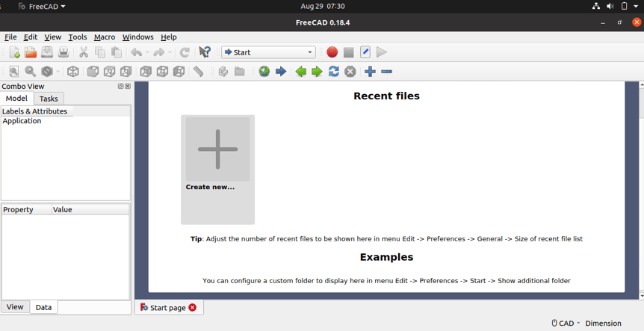Set the front view cube icon
Screen dimensions: 644x331
93,72
